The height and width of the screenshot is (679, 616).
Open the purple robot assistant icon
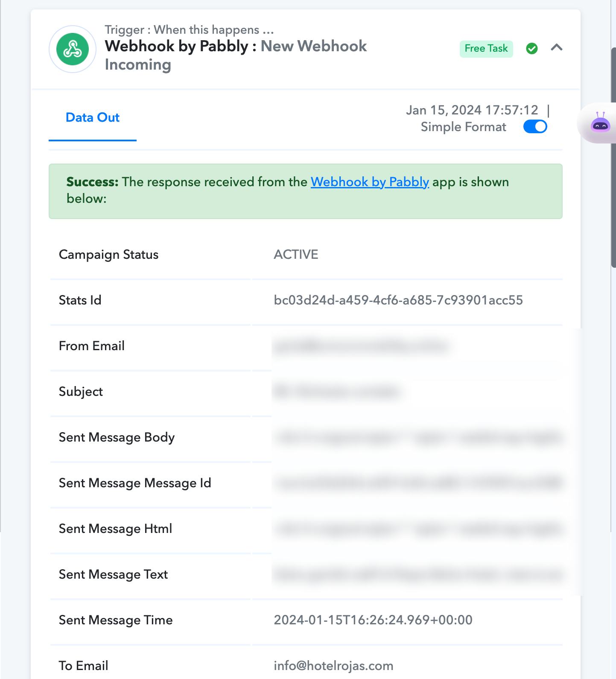pyautogui.click(x=600, y=123)
